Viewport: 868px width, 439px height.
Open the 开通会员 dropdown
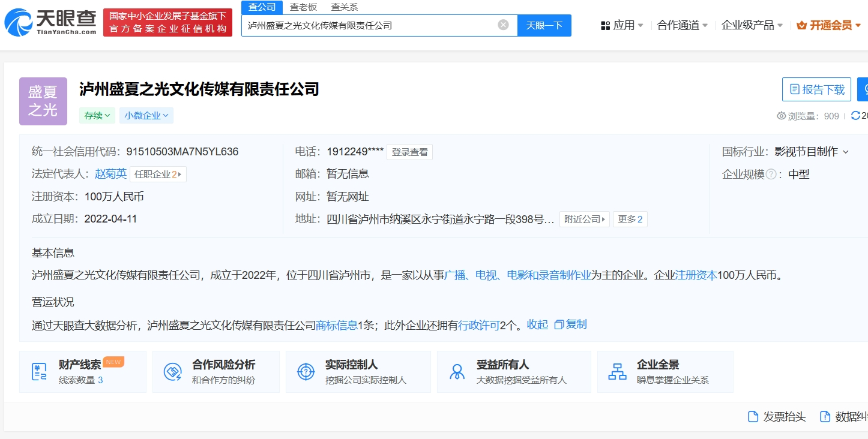click(828, 25)
